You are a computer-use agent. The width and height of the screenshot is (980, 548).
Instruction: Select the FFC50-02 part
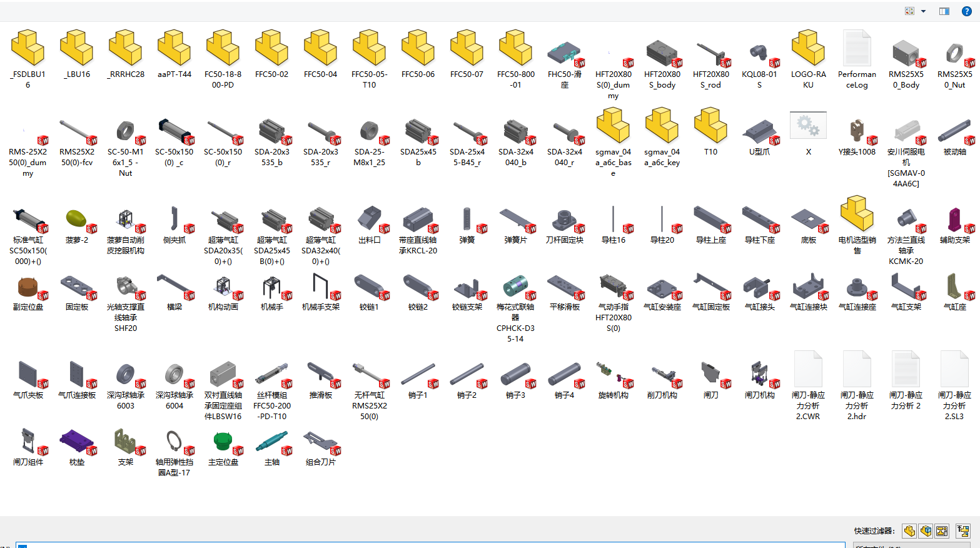(272, 54)
